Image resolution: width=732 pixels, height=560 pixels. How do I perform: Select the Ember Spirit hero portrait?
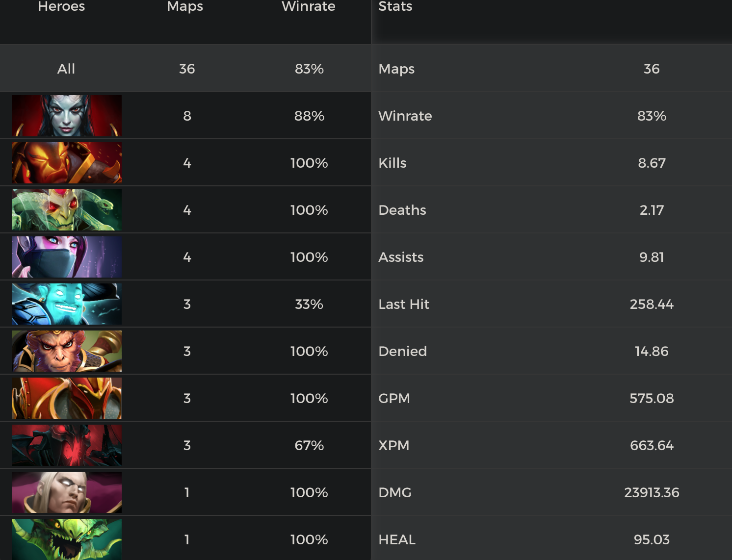click(67, 163)
